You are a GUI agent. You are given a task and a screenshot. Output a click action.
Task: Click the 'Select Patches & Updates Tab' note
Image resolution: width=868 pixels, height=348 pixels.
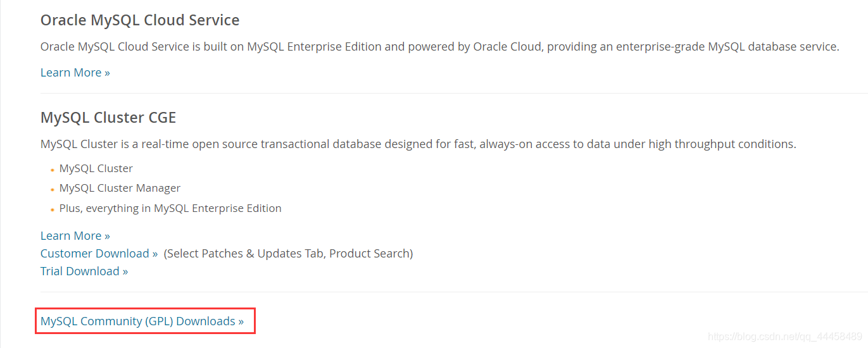click(288, 254)
